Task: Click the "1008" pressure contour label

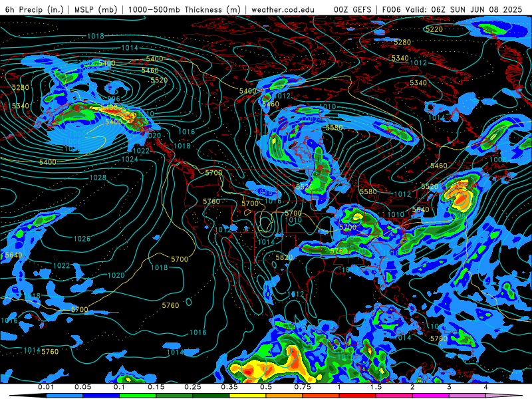Action: click(497, 160)
